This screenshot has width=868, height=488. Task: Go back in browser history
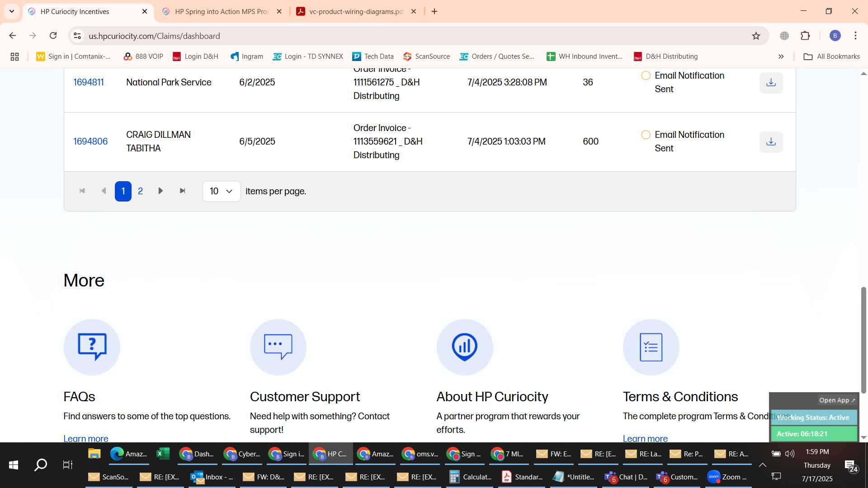(13, 36)
